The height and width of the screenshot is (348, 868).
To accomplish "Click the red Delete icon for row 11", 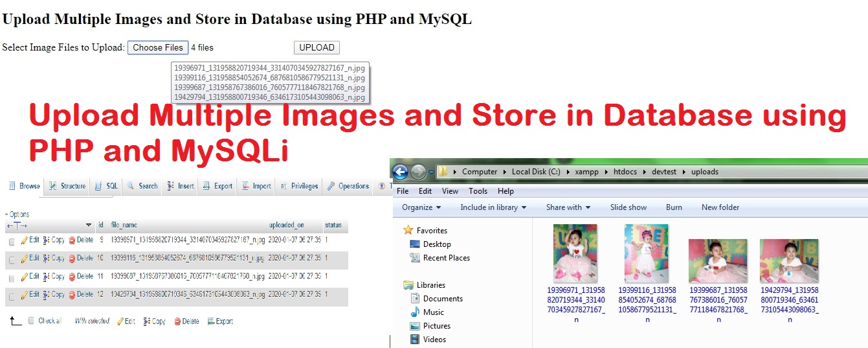I will click(x=72, y=277).
